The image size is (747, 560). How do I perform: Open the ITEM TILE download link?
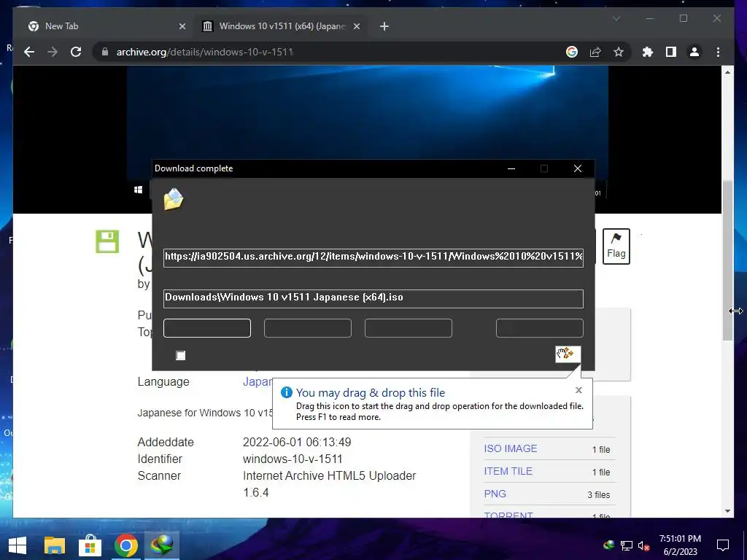(x=508, y=471)
